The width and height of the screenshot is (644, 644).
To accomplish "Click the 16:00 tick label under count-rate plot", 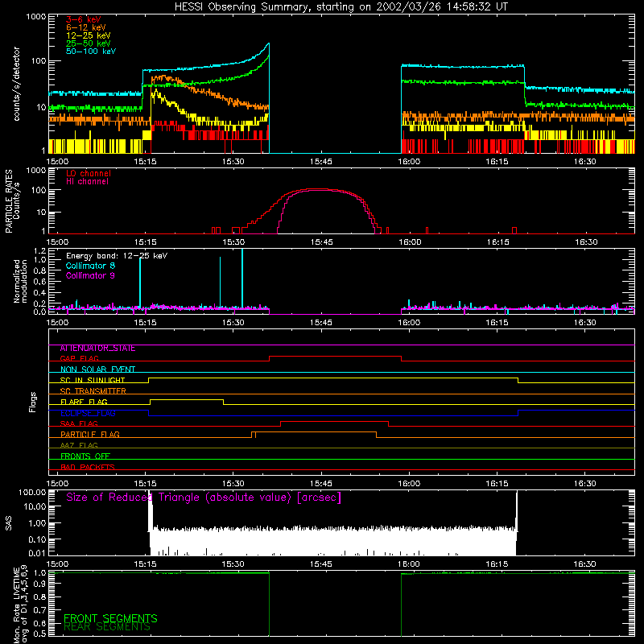I will click(409, 162).
